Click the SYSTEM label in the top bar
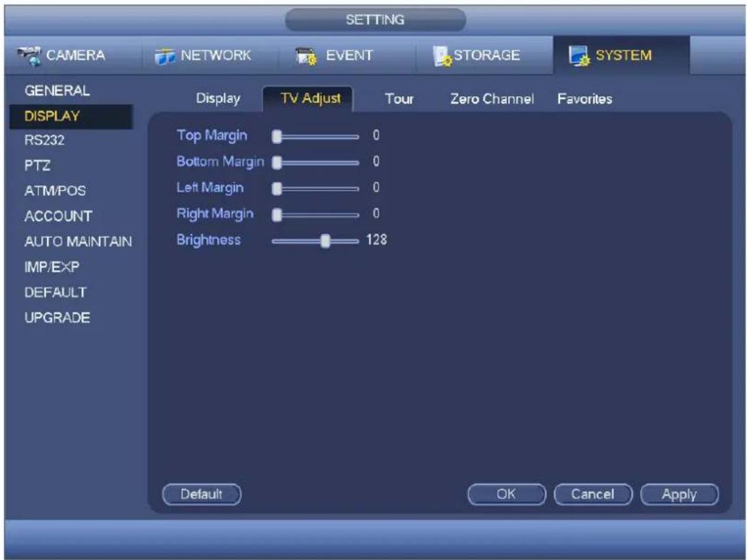 (x=624, y=55)
